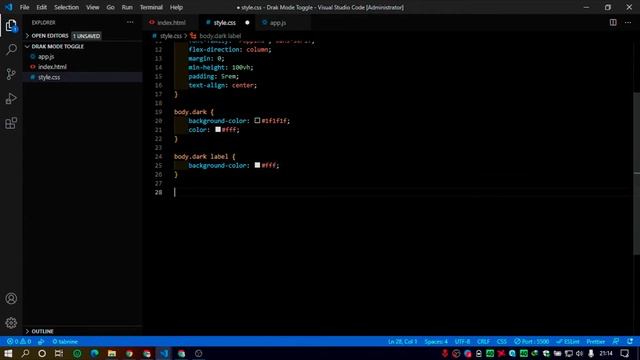The image size is (640, 360).
Task: Open Windows Start menu
Action: coord(8,353)
